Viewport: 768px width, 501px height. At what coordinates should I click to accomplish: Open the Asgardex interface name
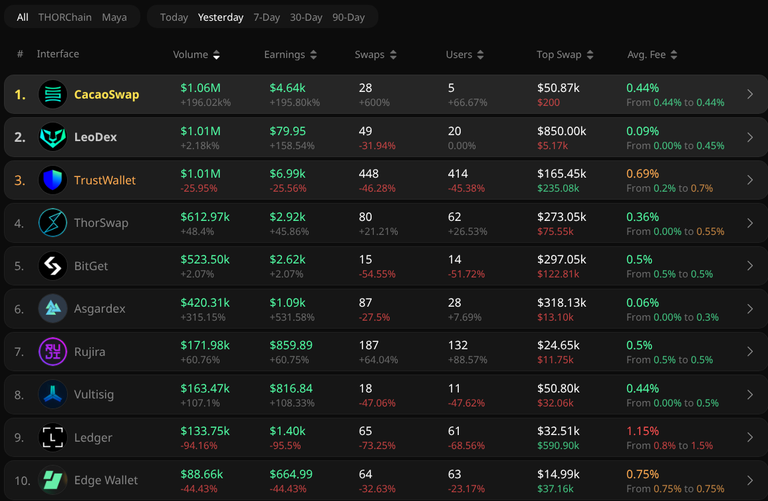tap(99, 309)
